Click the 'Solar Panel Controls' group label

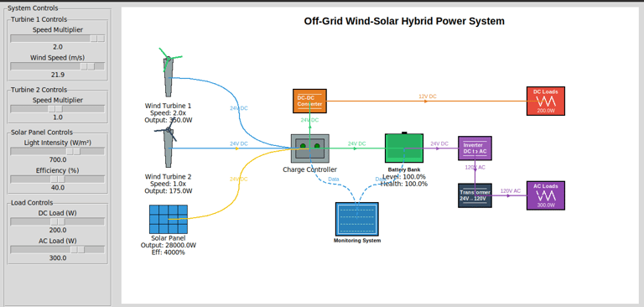tap(42, 133)
